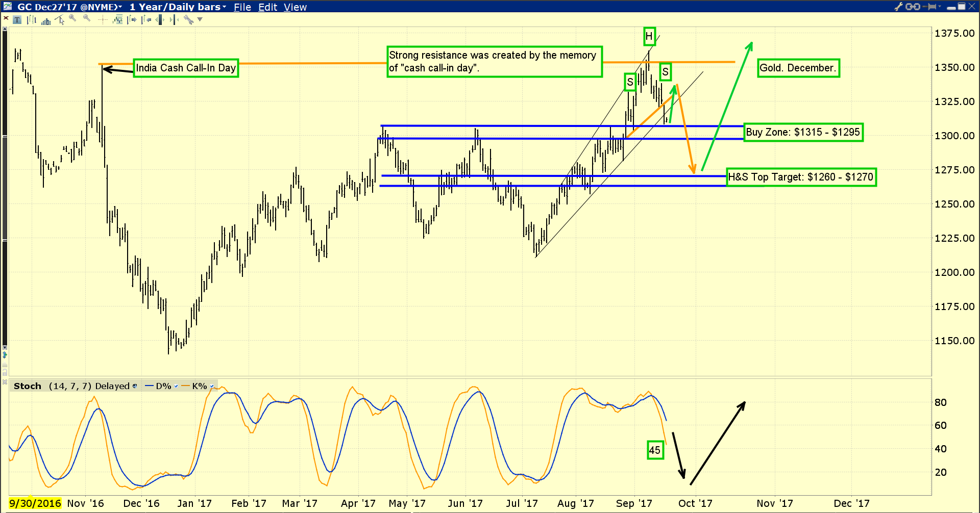
Task: Select the text annotation T tool
Action: click(x=17, y=20)
